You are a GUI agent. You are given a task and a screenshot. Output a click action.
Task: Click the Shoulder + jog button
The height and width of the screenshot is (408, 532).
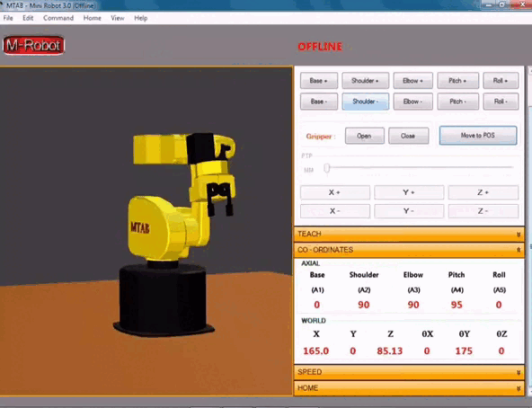[x=365, y=81]
